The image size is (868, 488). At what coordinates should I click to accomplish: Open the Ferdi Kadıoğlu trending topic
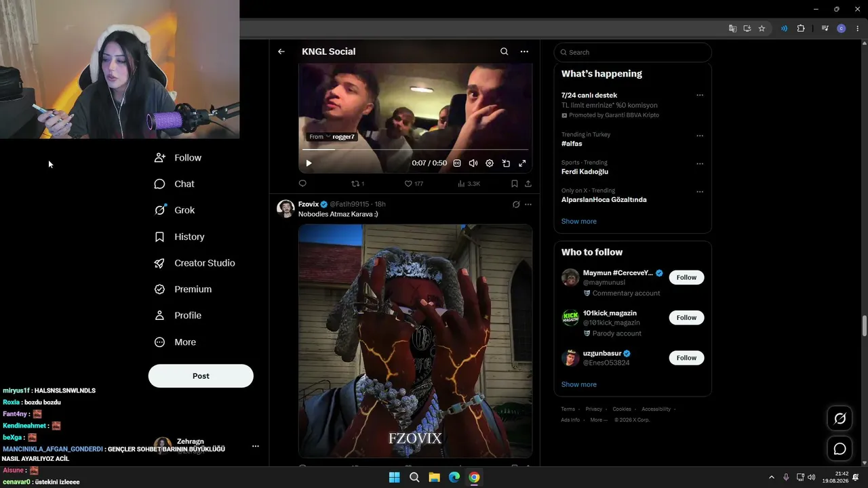585,171
